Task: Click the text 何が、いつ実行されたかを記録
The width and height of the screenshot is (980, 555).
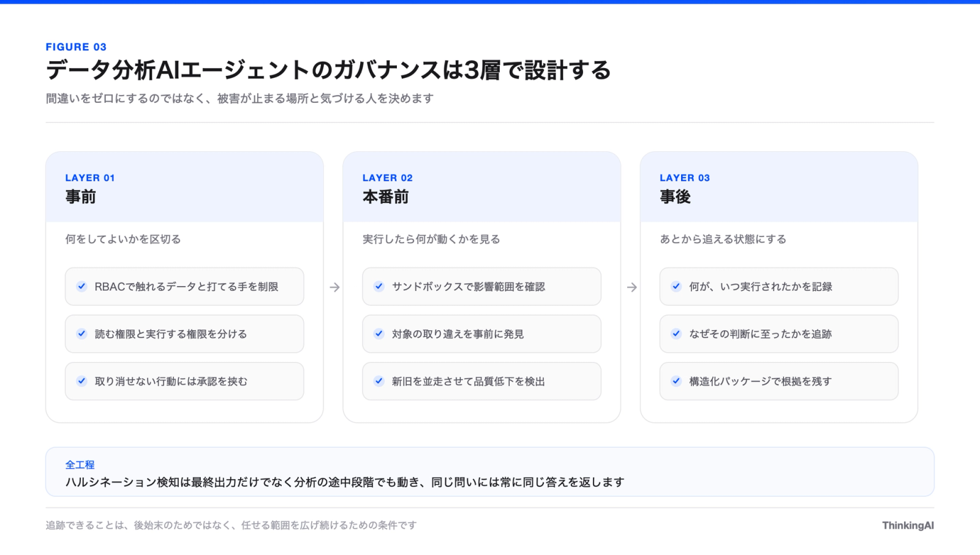Action: (761, 287)
